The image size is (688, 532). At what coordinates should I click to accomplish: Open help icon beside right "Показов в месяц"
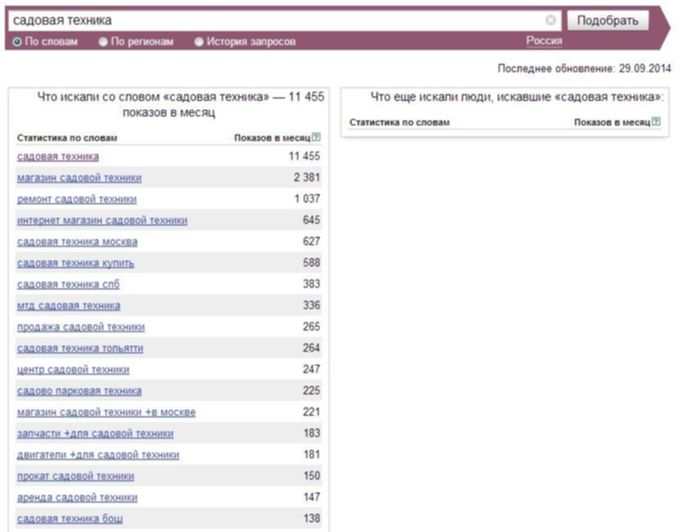pos(656,122)
